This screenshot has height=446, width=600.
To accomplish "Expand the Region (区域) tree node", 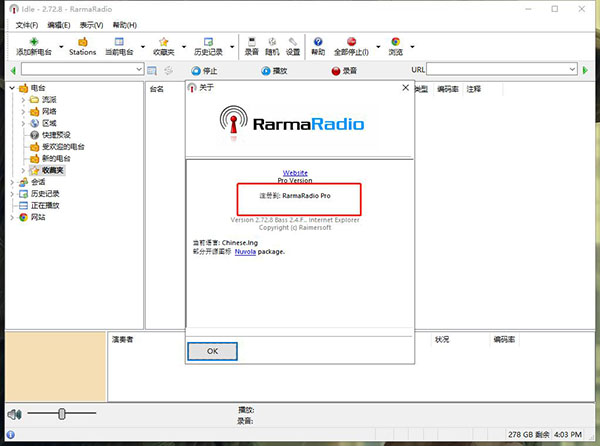I will click(x=23, y=123).
